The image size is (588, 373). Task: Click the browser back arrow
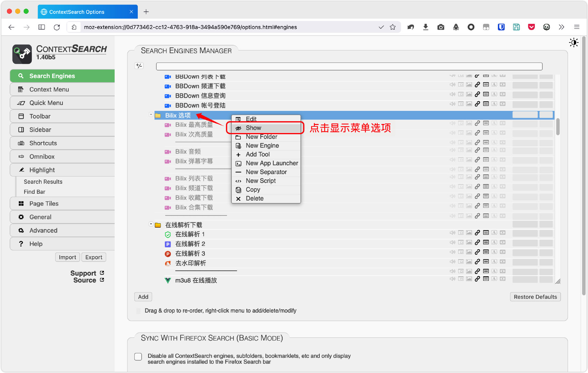click(11, 27)
